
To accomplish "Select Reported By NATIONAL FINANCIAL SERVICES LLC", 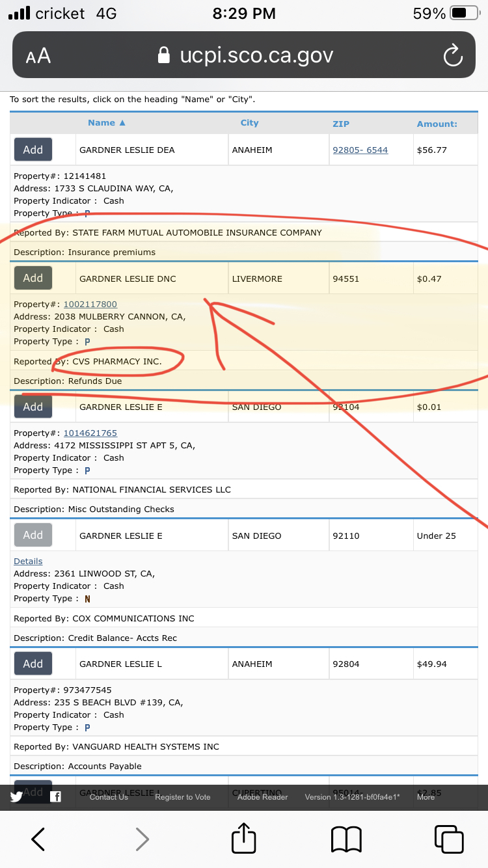I will click(122, 490).
